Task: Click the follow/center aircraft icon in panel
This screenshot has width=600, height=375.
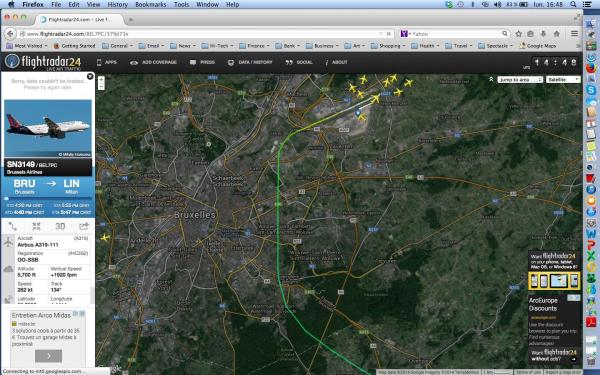Action: 36,226
